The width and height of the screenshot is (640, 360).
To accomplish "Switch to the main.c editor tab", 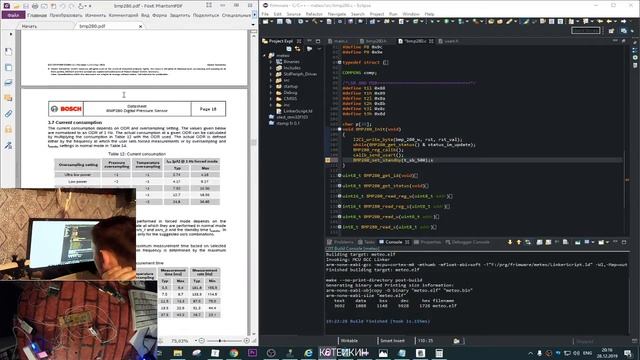I will tap(338, 41).
